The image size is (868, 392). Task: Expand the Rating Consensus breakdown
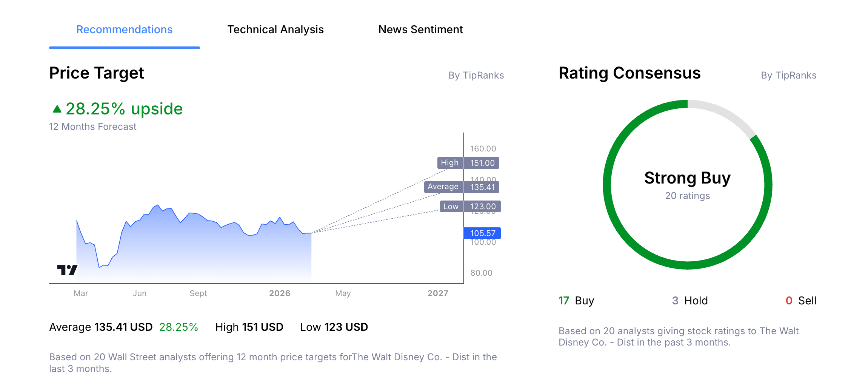(629, 73)
